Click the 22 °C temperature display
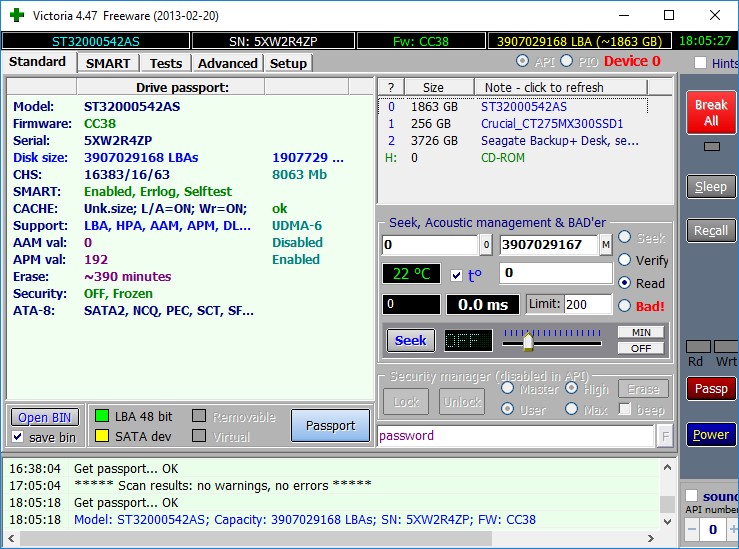This screenshot has width=739, height=549. (411, 274)
